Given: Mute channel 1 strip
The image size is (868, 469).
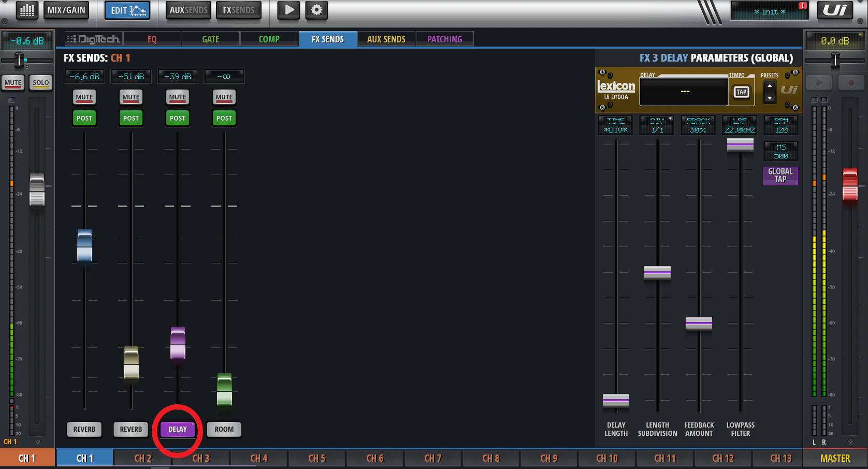Looking at the screenshot, I should click(x=13, y=83).
